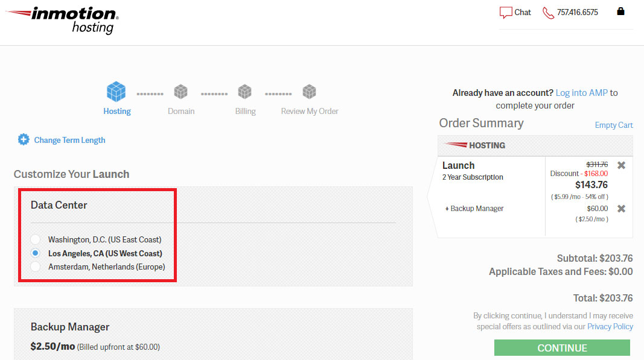Click the Empty Cart link

tap(614, 125)
